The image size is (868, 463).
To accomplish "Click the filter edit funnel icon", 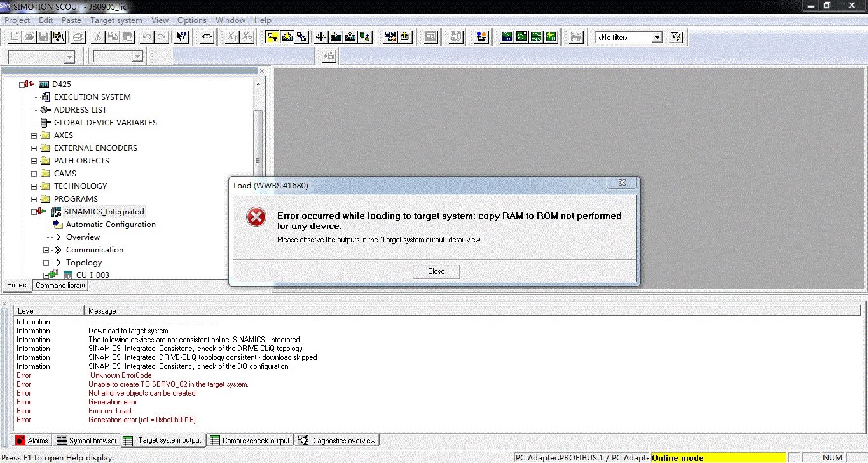I will (x=676, y=37).
